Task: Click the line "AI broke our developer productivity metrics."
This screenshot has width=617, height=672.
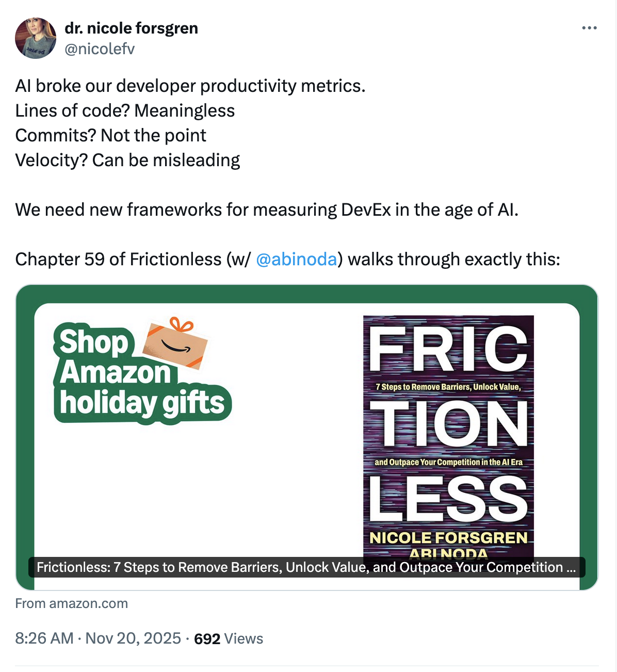Action: pos(190,86)
